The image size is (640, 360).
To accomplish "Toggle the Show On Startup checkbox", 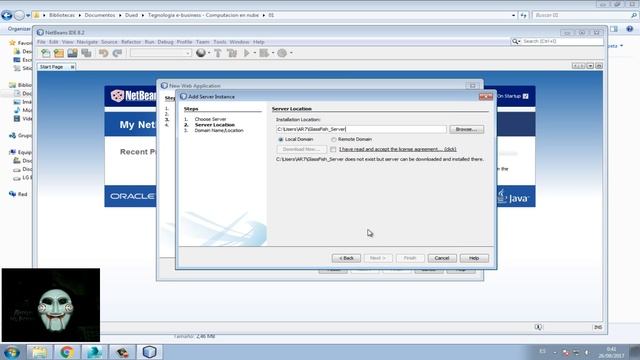I will (526, 96).
